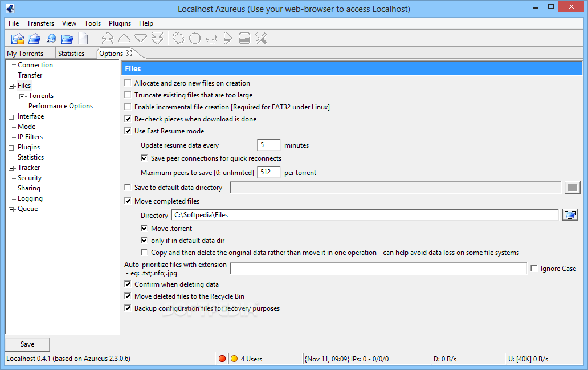Click the Maximum peers to save field
This screenshot has width=588, height=370.
click(269, 172)
